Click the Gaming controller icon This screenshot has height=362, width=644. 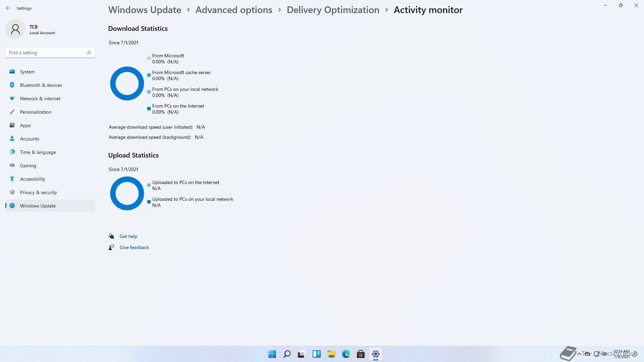click(12, 165)
